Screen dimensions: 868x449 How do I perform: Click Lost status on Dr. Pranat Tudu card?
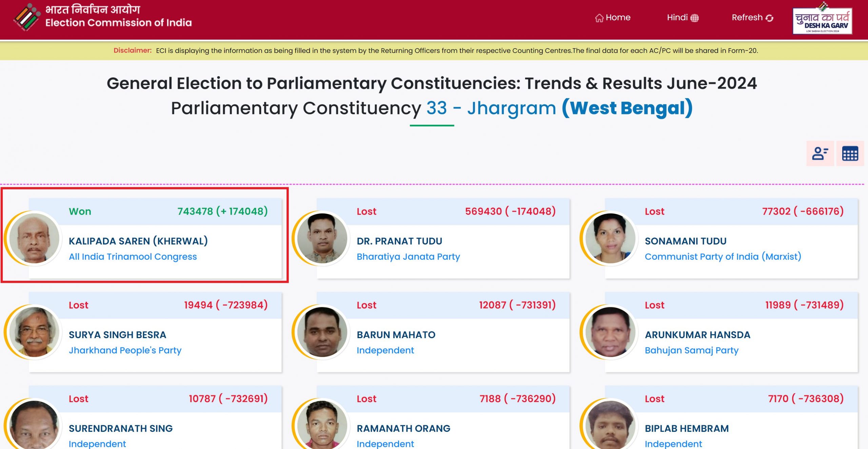pos(367,211)
